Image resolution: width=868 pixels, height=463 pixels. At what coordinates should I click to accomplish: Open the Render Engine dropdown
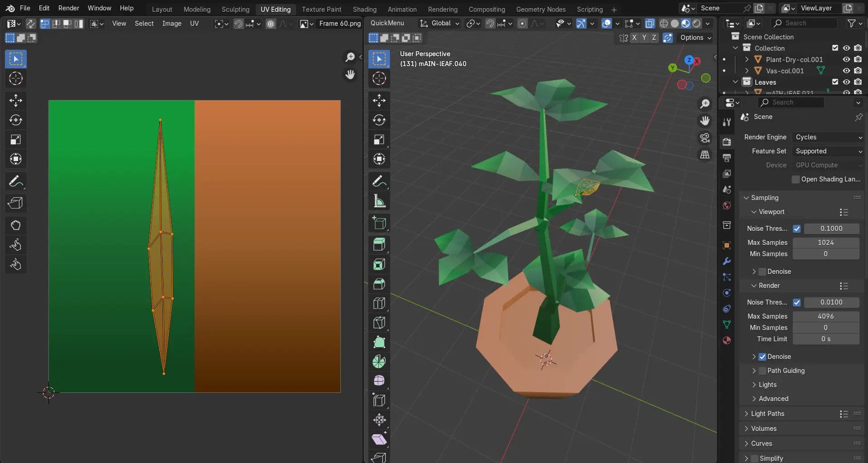[828, 137]
